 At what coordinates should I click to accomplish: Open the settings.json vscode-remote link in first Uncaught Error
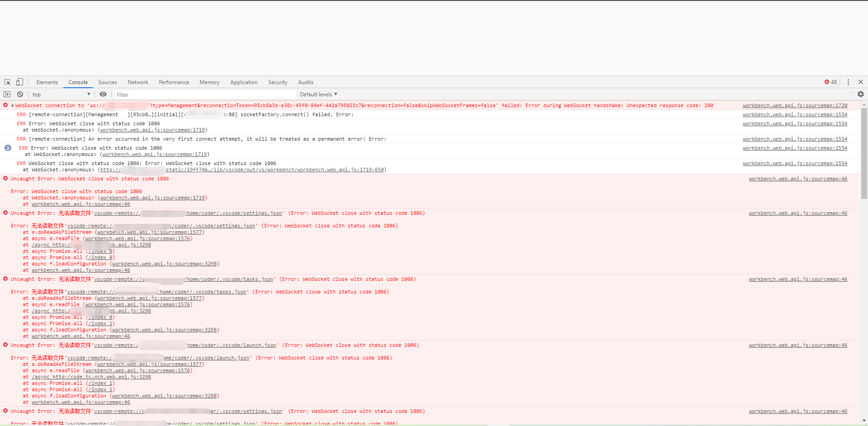coord(188,213)
